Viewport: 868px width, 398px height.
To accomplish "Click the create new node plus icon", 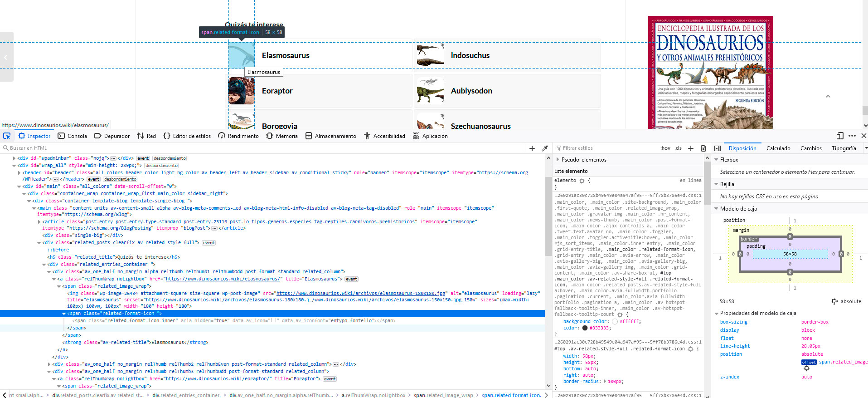I will pyautogui.click(x=532, y=148).
